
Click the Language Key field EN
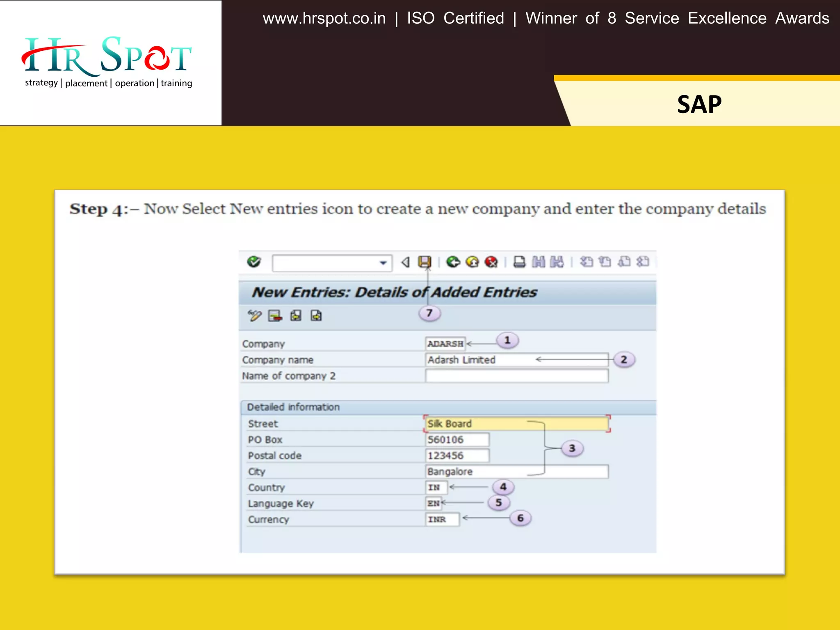click(x=434, y=503)
